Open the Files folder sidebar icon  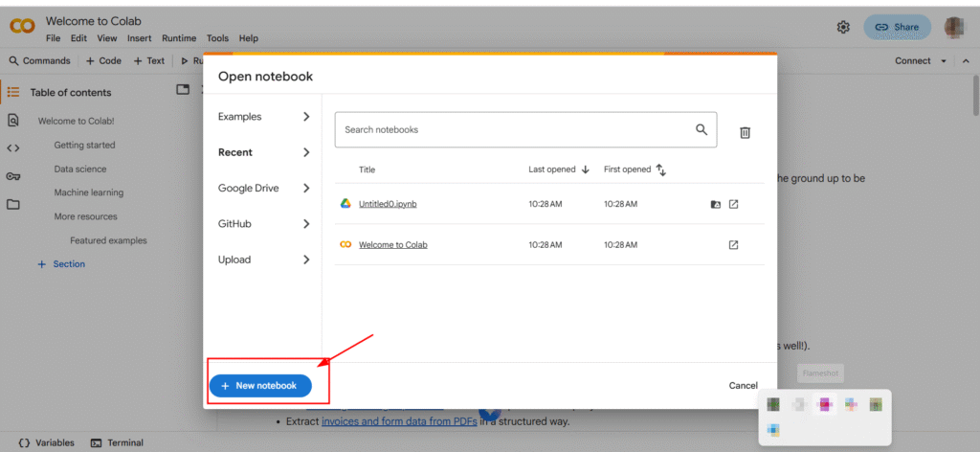coord(13,204)
